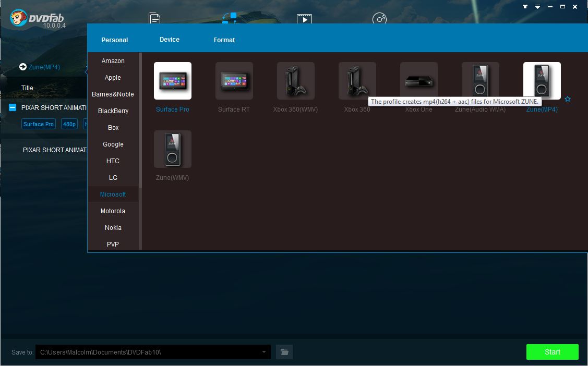
Task: Pick the Zune(MP4) device thumbnail
Action: [x=542, y=81]
